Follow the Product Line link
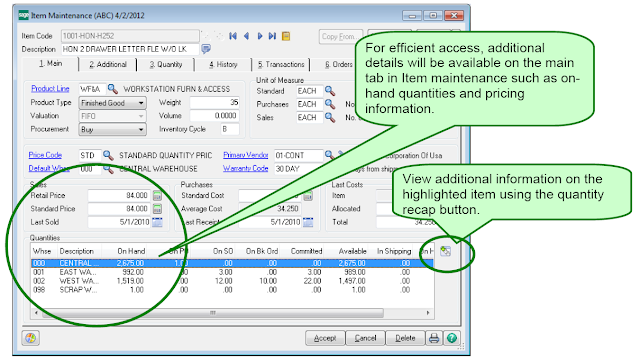This screenshot has width=640, height=362. 50,89
